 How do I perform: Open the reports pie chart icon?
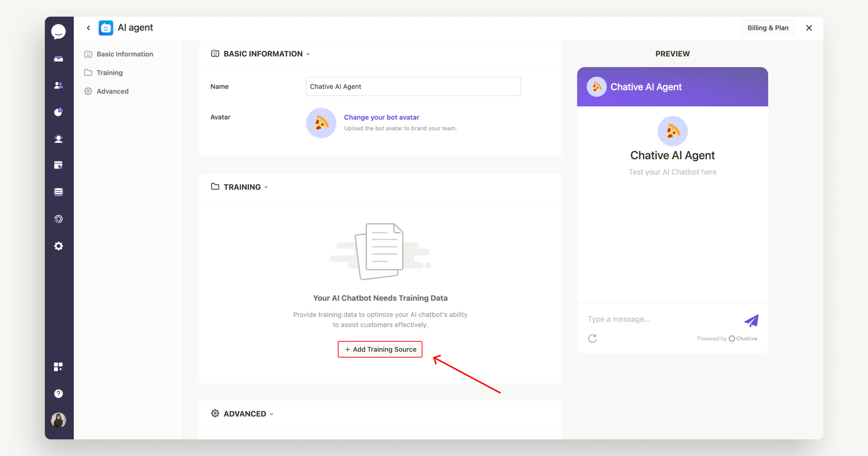click(x=59, y=112)
